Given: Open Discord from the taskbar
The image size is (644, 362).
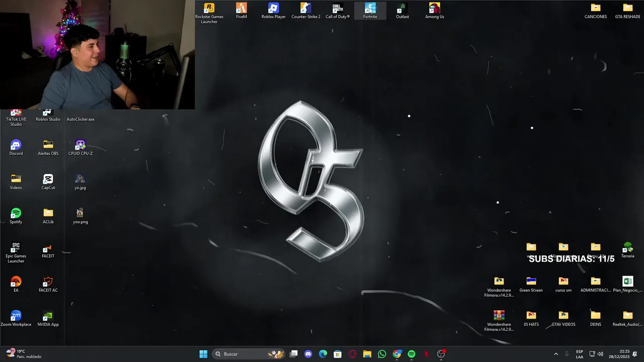Looking at the screenshot, I should tap(308, 354).
